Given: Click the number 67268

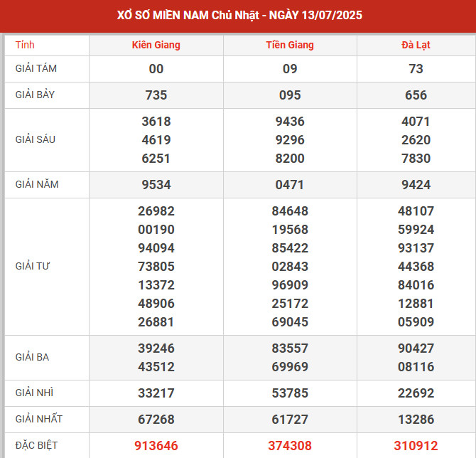Looking at the screenshot, I should click(156, 420).
